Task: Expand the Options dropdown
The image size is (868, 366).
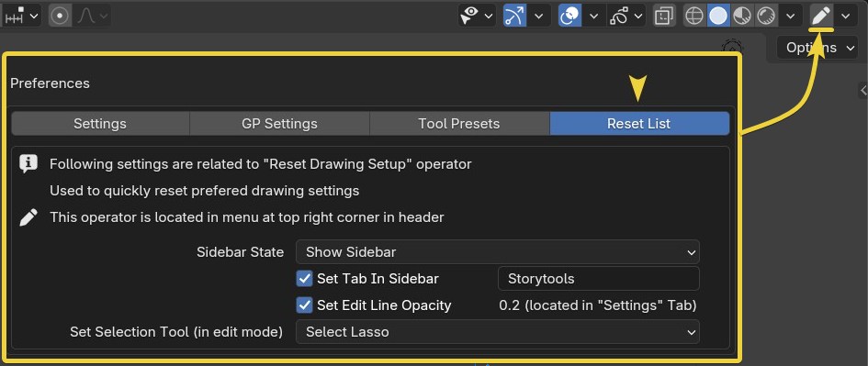Action: click(817, 48)
